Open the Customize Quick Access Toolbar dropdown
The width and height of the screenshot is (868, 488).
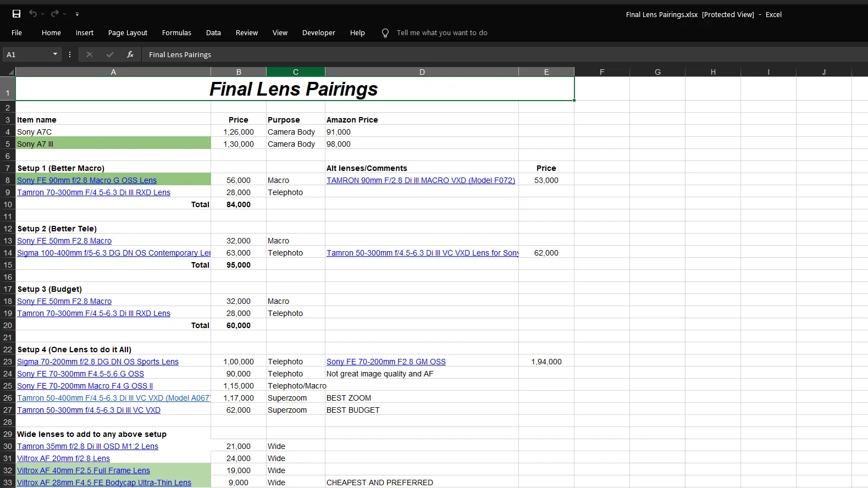tap(77, 14)
